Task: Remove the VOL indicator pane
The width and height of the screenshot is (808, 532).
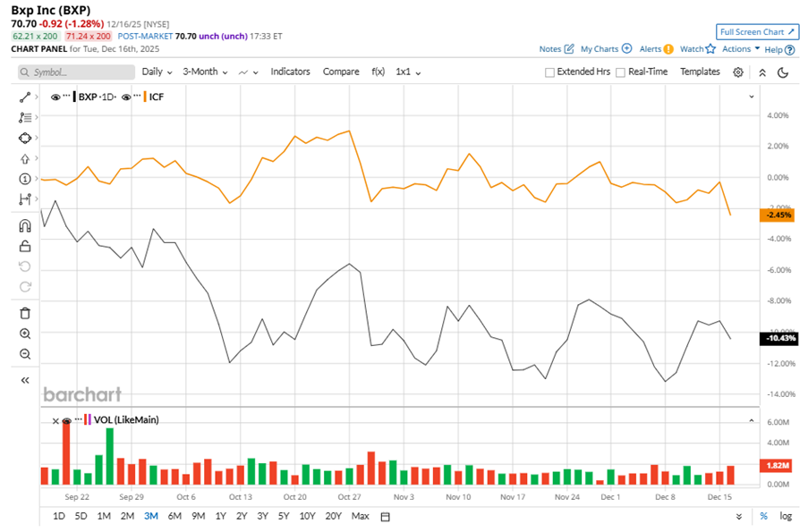Action: (x=55, y=421)
